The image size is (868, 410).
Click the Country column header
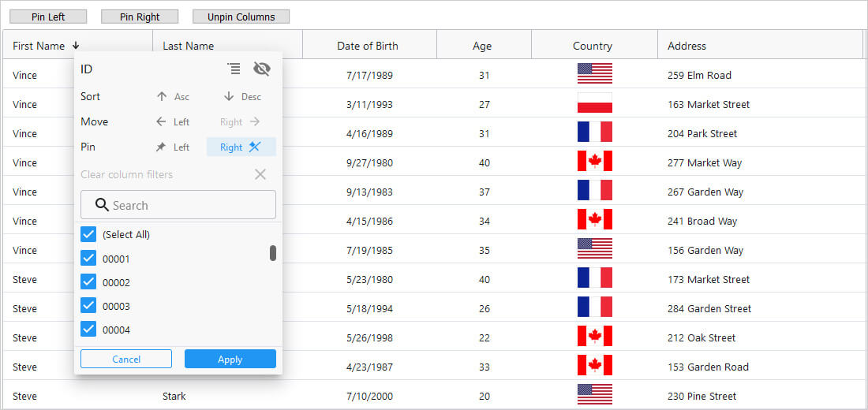pyautogui.click(x=593, y=46)
